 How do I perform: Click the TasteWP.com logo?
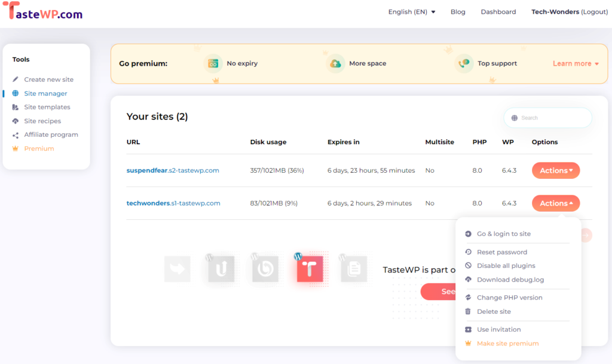[42, 12]
